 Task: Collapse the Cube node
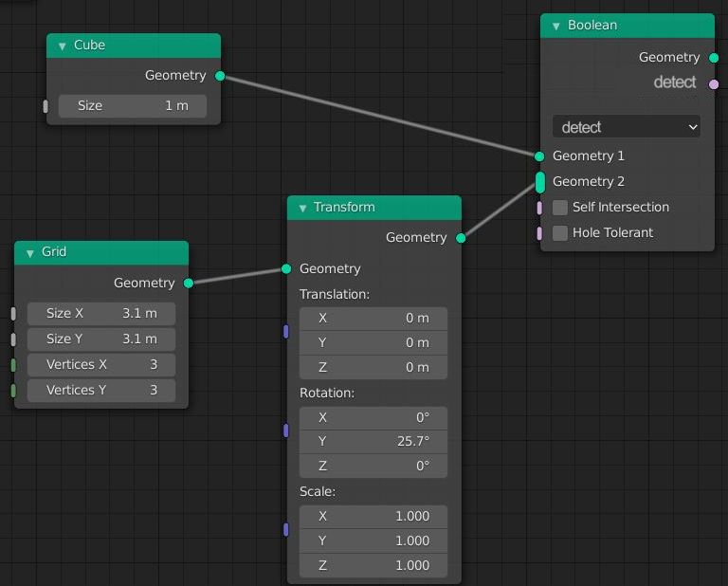point(63,46)
